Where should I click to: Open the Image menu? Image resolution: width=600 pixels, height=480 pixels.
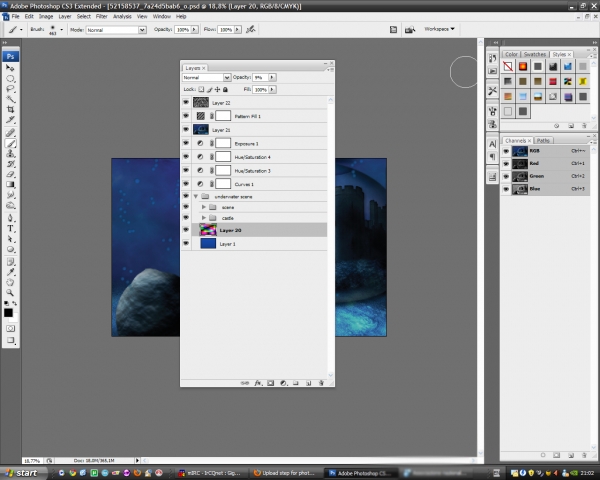coord(46,16)
